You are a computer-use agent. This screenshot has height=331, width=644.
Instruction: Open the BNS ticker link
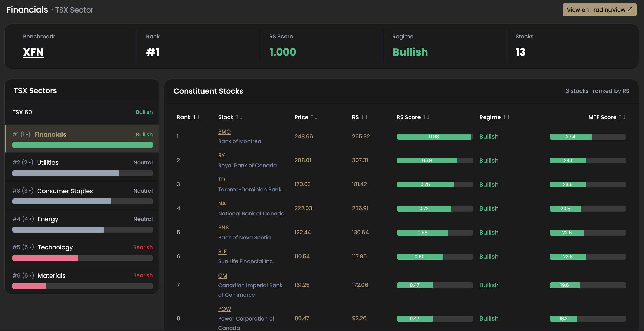pos(223,228)
